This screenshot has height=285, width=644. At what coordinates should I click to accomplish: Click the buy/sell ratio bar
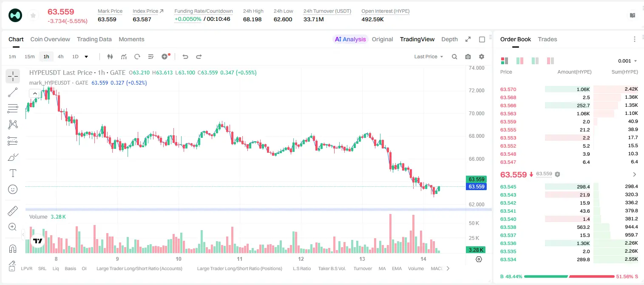(x=569, y=276)
